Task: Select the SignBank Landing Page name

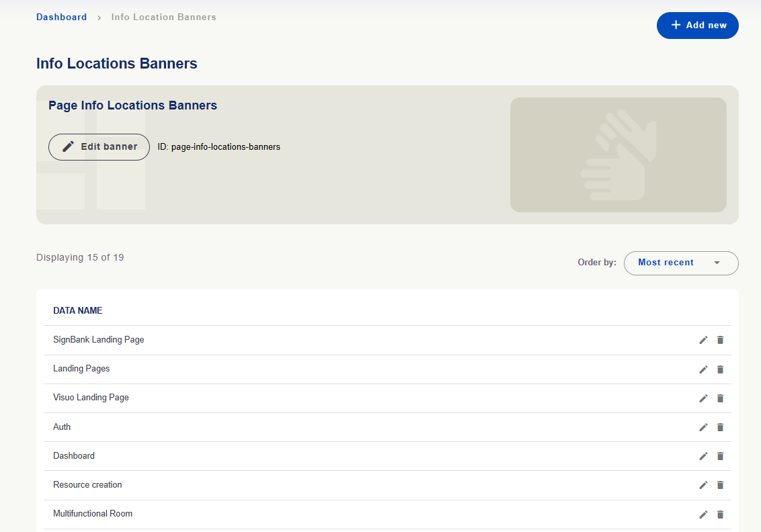Action: click(x=99, y=339)
